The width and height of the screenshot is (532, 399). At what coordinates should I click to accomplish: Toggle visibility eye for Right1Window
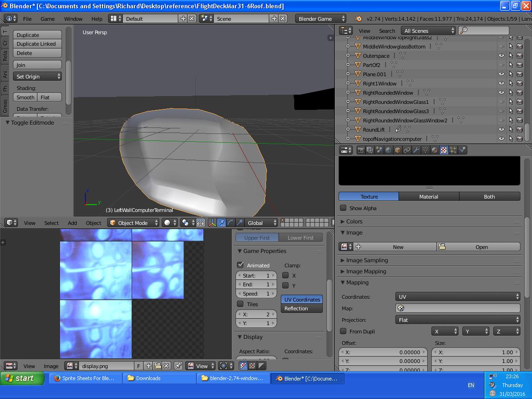click(501, 83)
